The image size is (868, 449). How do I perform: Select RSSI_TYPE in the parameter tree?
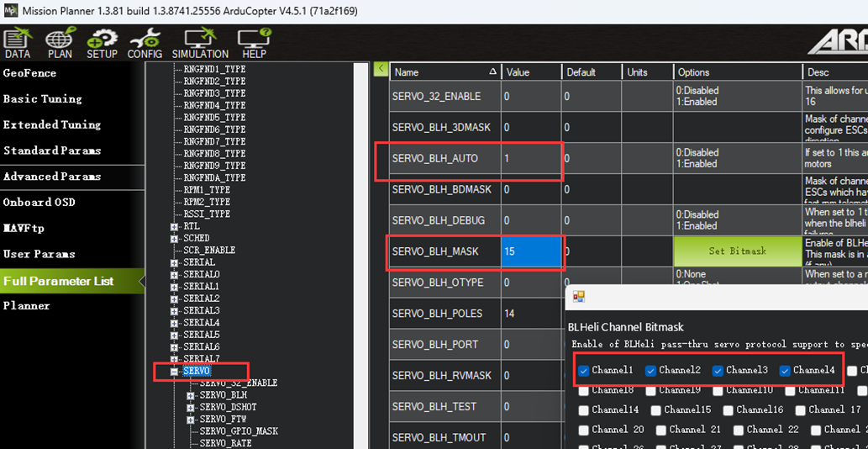point(207,214)
